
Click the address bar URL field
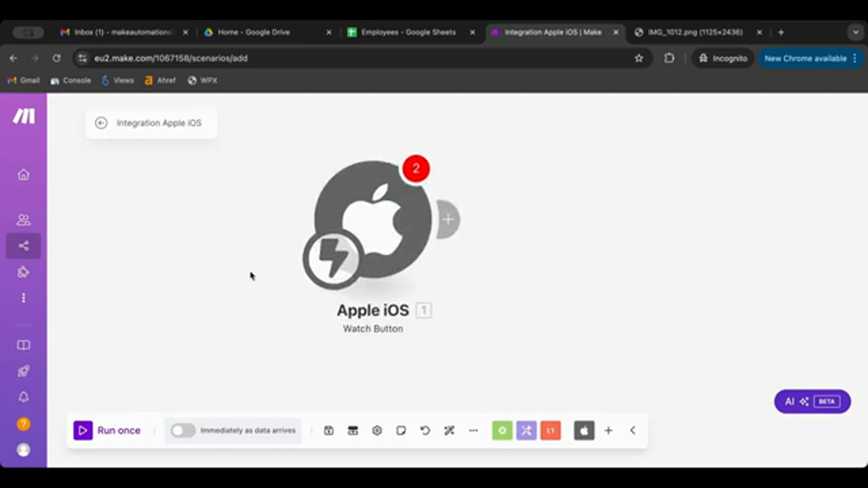363,58
